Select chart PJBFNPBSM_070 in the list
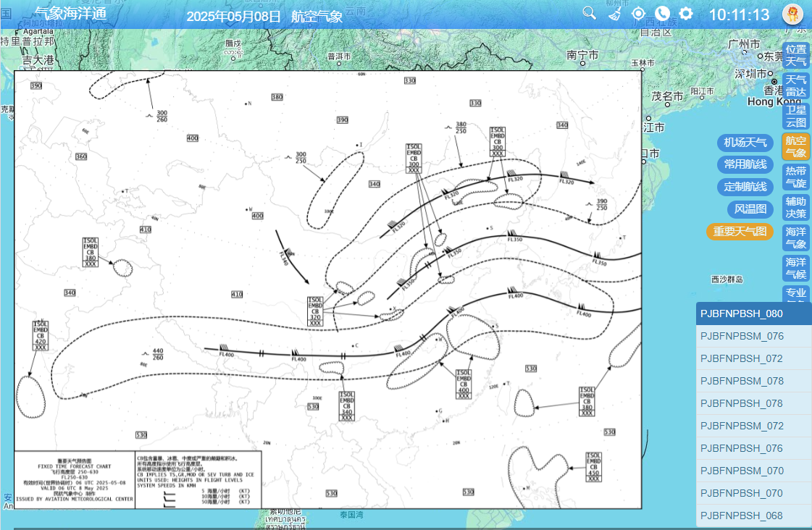 point(753,471)
